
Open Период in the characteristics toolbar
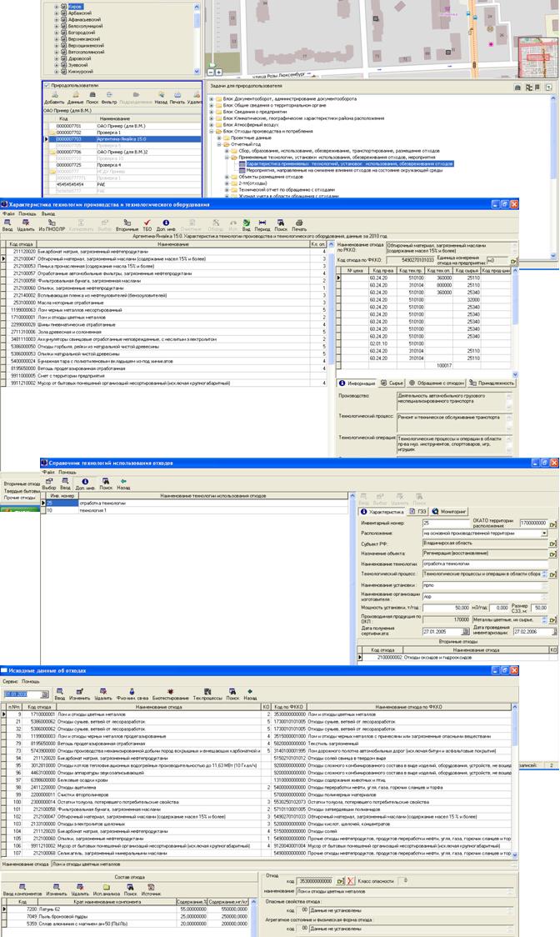point(262,224)
